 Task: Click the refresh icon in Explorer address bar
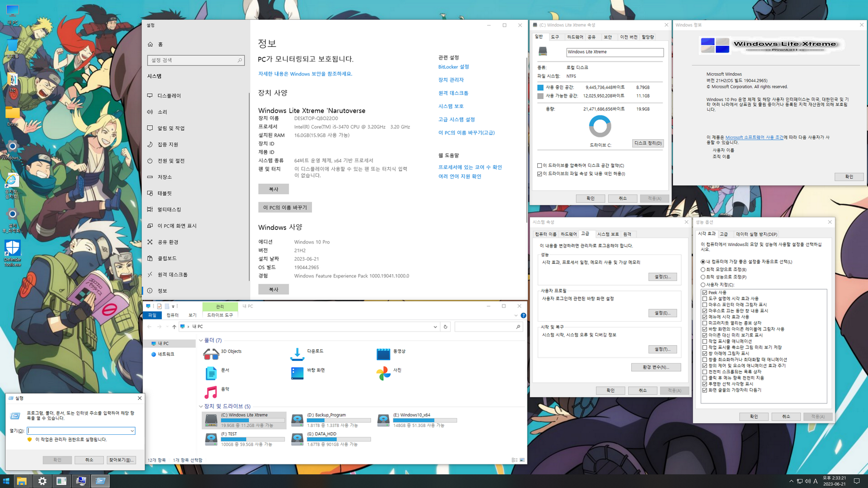tap(445, 327)
